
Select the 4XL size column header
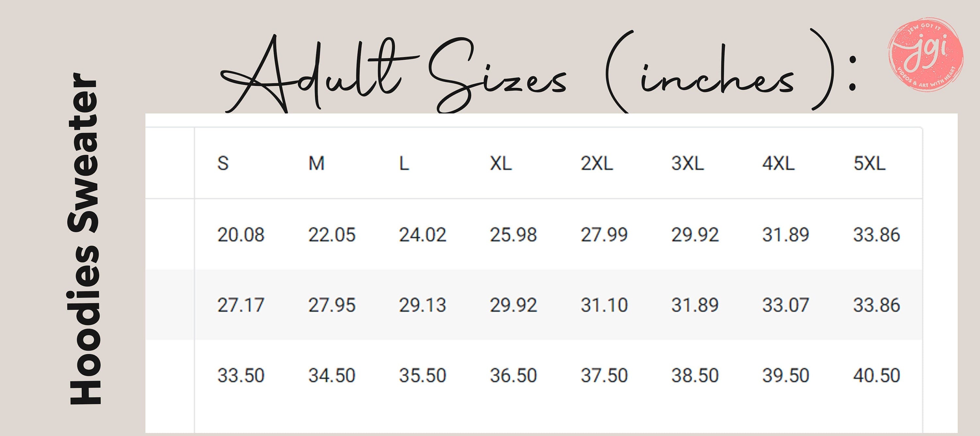[778, 164]
